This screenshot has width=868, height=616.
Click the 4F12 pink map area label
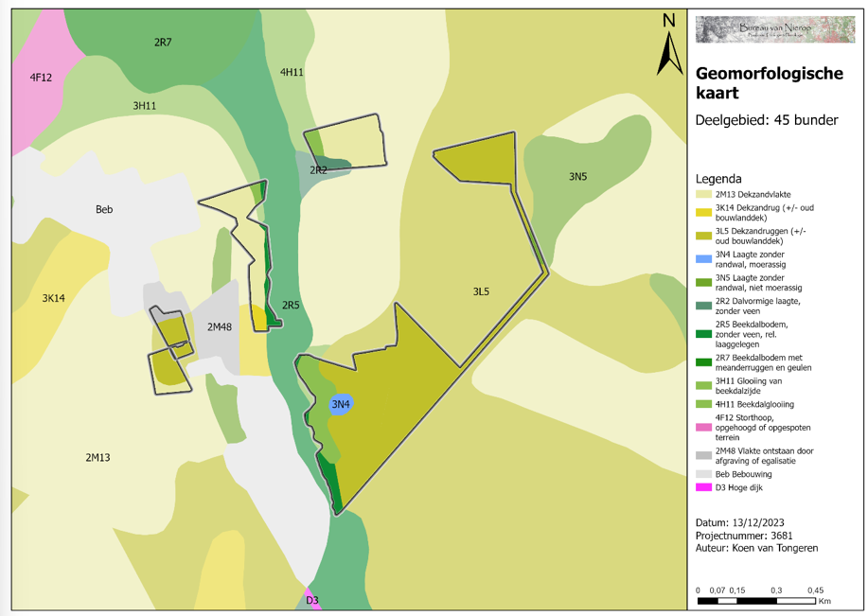click(40, 77)
